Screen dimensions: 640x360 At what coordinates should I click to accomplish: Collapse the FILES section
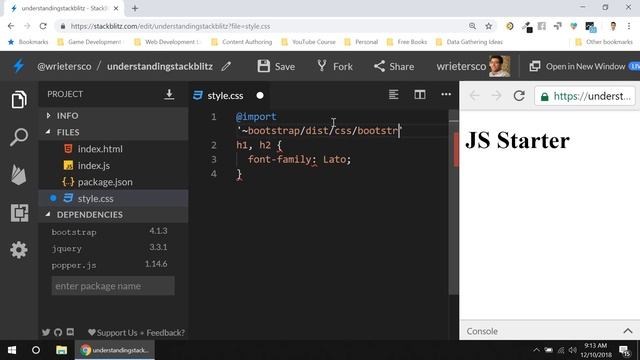(x=113, y=132)
